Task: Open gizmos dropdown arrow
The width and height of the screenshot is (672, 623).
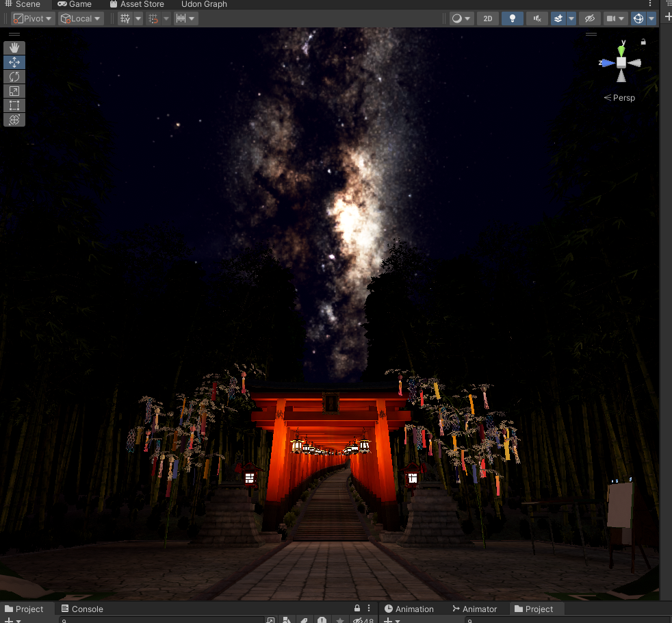Action: (x=651, y=18)
